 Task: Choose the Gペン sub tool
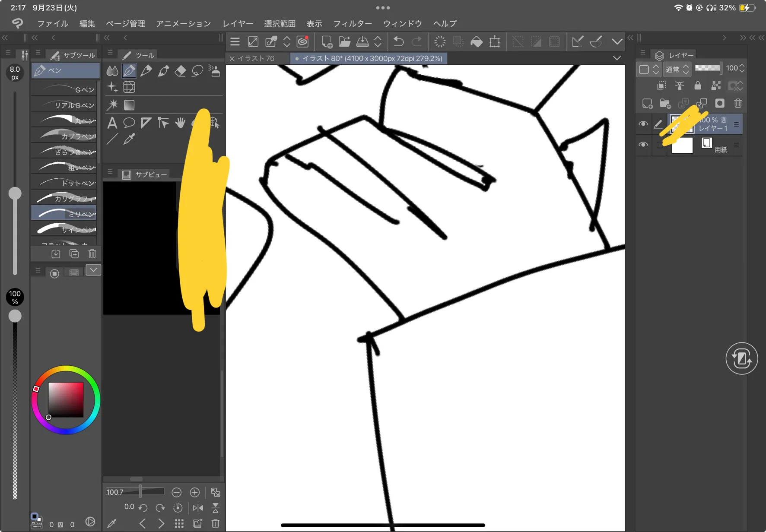click(x=64, y=89)
